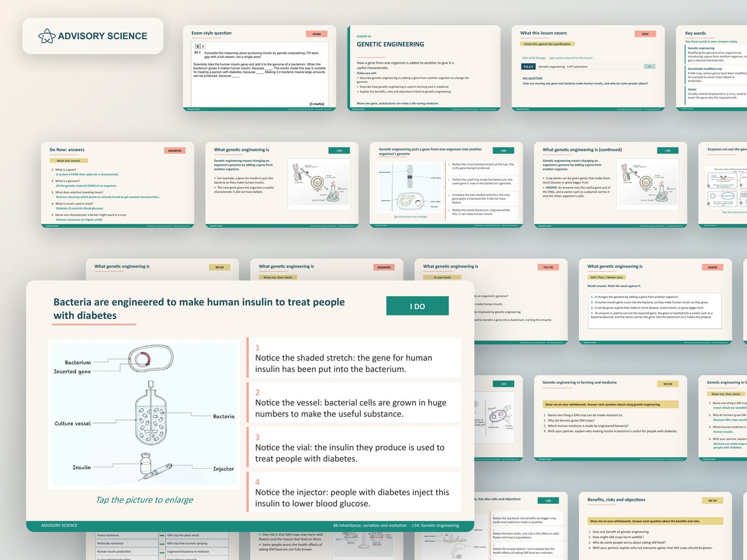Screen dimensions: 747x560
Task: Click the large I DO badge on the front slide
Action: (x=417, y=306)
